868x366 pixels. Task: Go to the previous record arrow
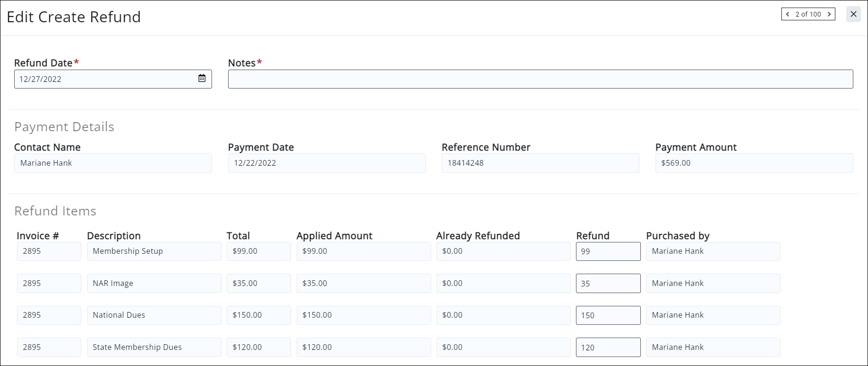[788, 14]
